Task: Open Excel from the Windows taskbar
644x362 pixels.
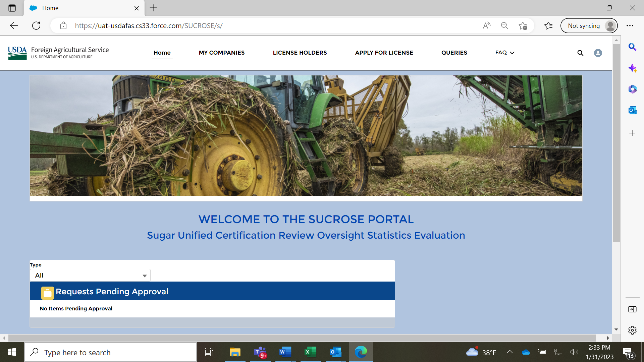Action: point(310,352)
